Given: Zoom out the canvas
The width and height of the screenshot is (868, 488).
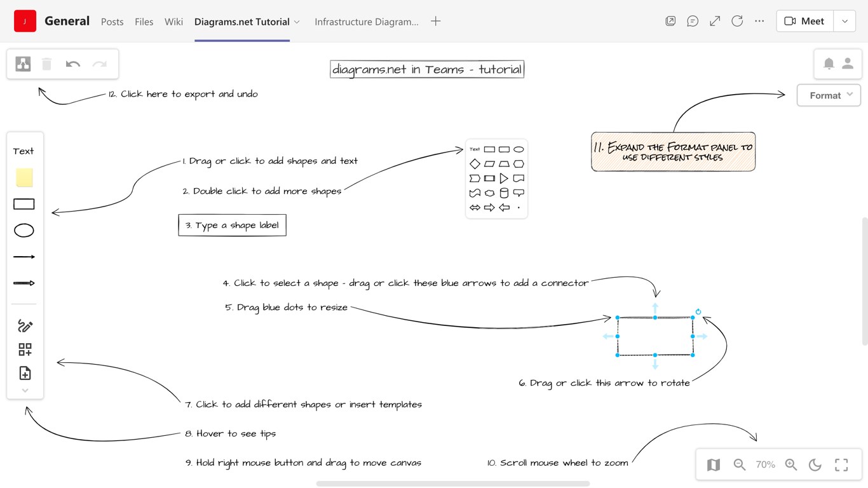Looking at the screenshot, I should (740, 465).
